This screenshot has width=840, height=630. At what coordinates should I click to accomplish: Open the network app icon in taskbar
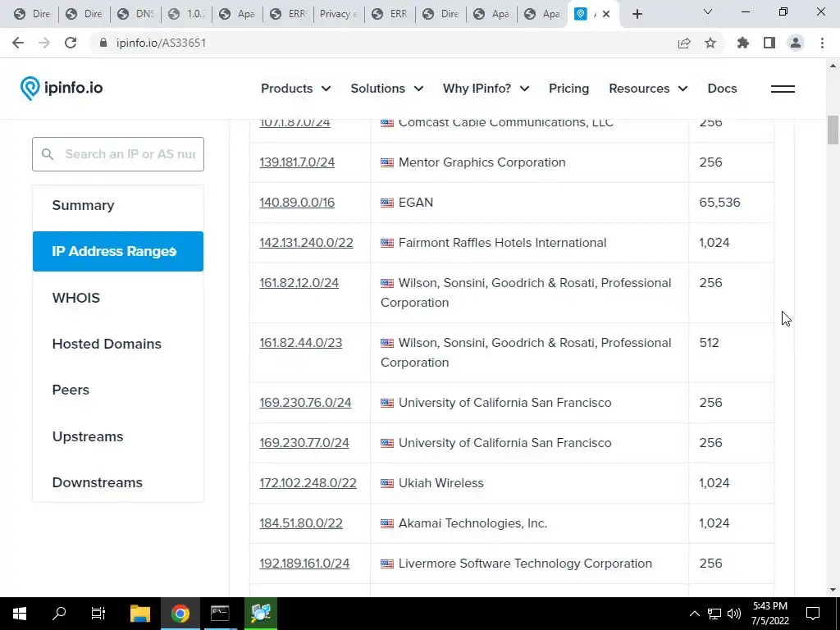pyautogui.click(x=261, y=614)
